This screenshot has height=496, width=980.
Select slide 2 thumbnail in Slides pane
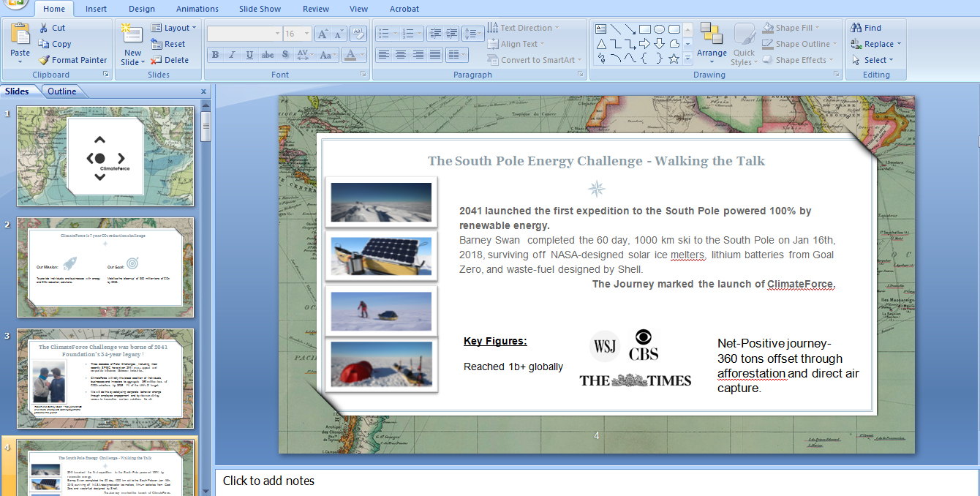coord(105,266)
